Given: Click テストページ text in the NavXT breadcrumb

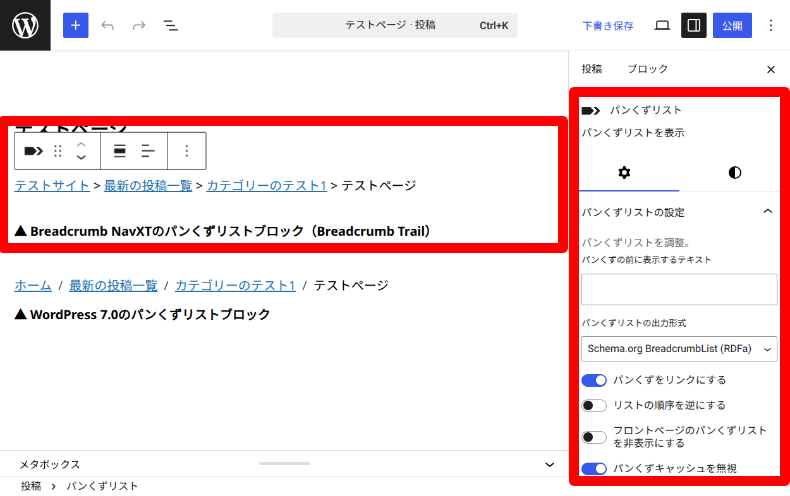Looking at the screenshot, I should pyautogui.click(x=379, y=186).
